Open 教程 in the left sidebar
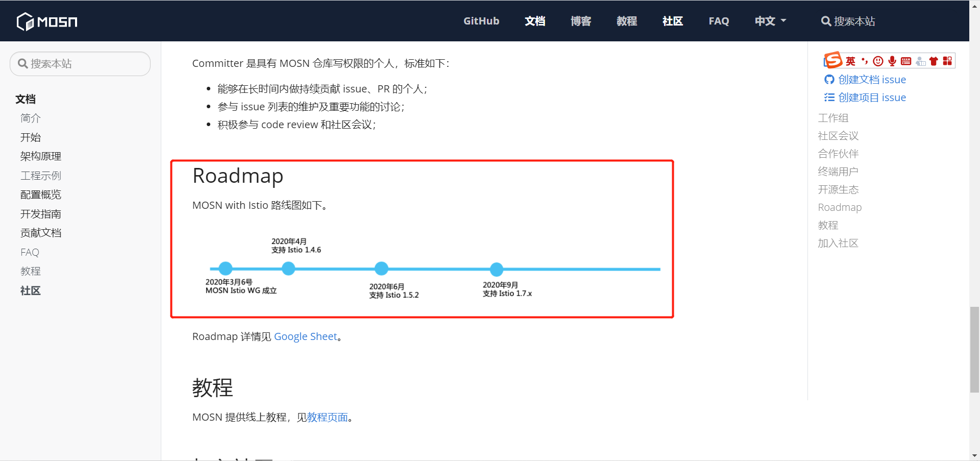This screenshot has height=461, width=980. [x=31, y=271]
